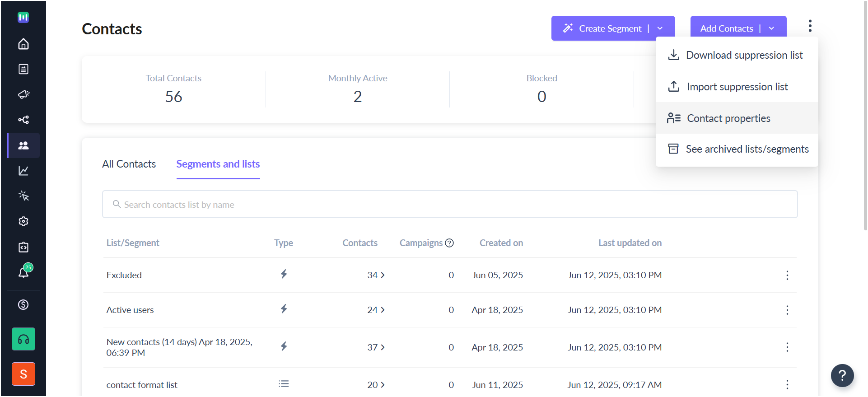
Task: Click the Jun 05, 2025 created date
Action: click(x=498, y=275)
